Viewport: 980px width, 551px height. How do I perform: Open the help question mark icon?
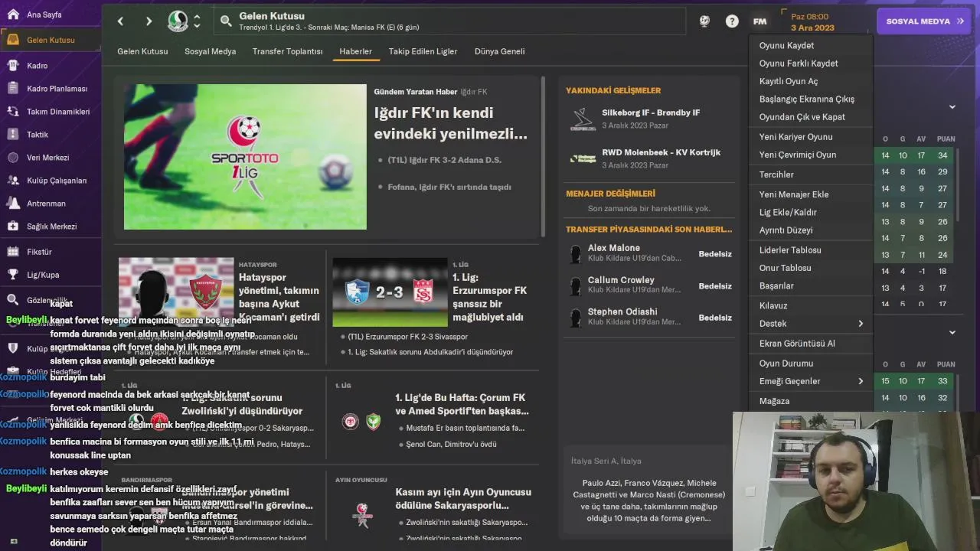732,21
